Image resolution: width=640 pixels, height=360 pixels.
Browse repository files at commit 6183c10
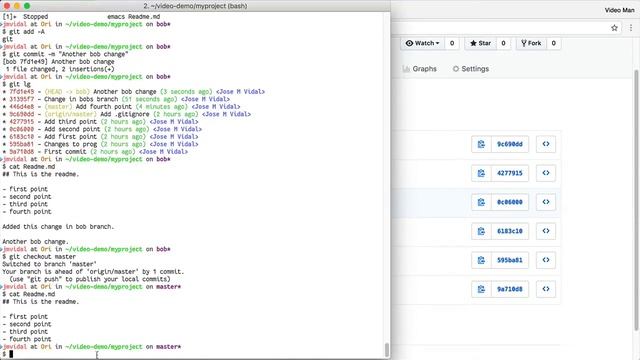546,231
